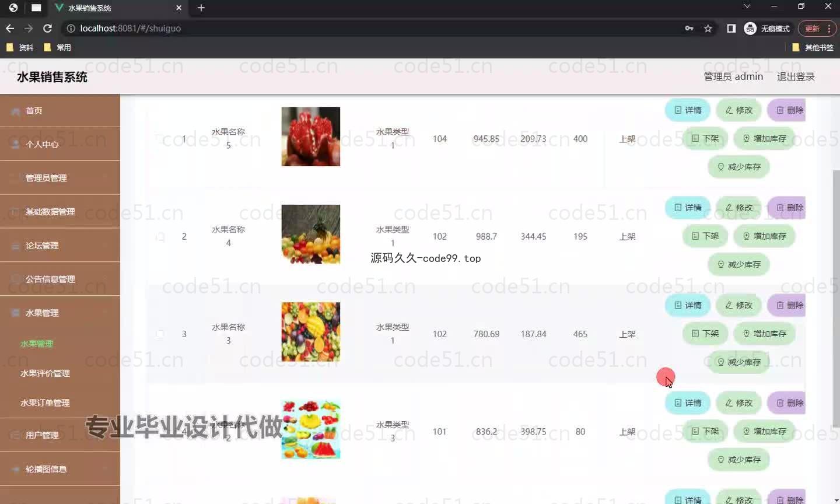
Task: Click 删除 for 水果名称 5
Action: pyautogui.click(x=786, y=110)
